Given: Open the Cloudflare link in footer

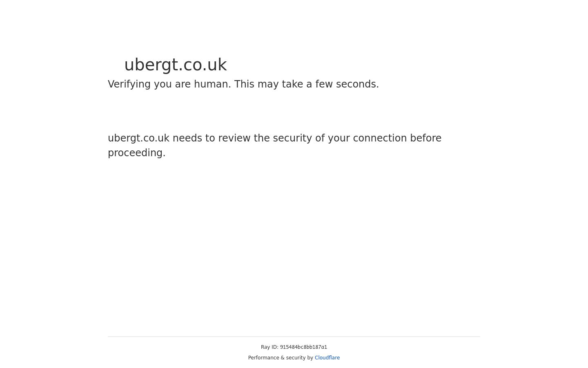Looking at the screenshot, I should pyautogui.click(x=327, y=358).
